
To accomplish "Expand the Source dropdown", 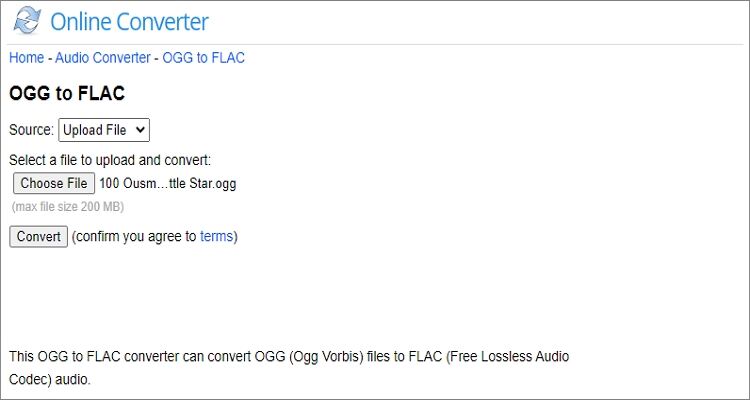I will click(103, 129).
